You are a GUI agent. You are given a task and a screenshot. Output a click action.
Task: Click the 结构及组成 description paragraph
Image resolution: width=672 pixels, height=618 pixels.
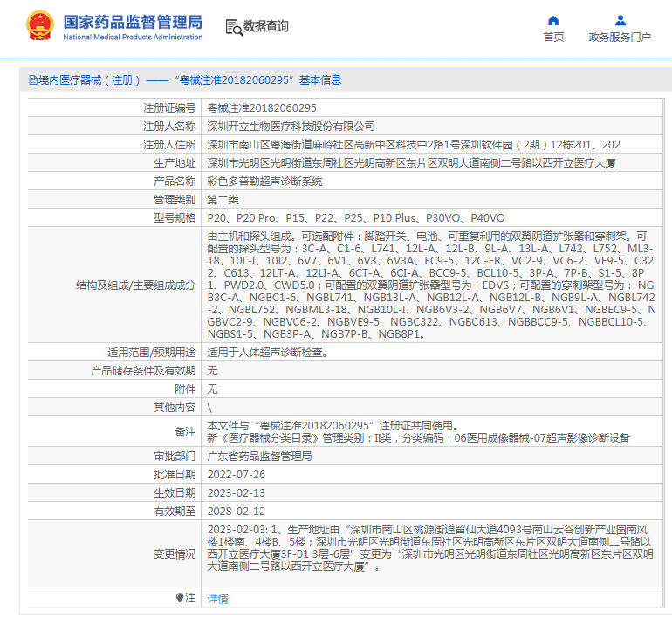click(x=432, y=285)
